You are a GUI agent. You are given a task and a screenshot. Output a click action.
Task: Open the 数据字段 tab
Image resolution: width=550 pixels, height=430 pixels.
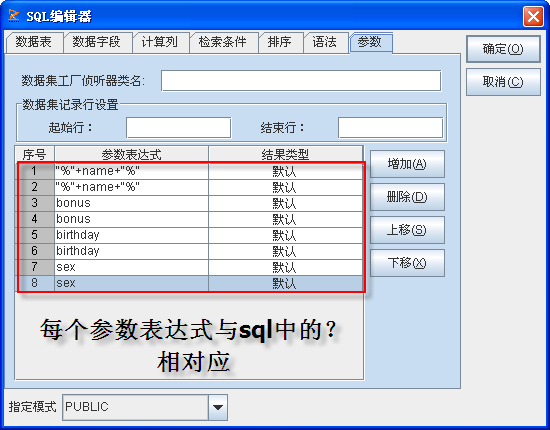click(97, 42)
